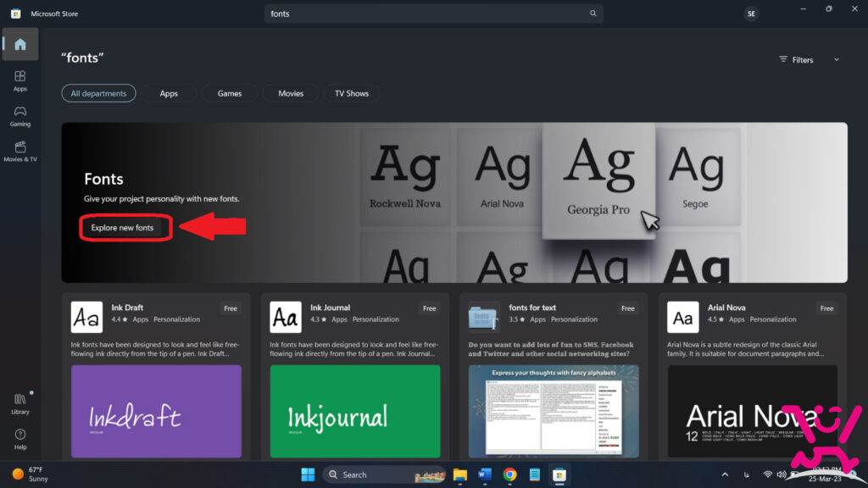Screen dimensions: 868x488
Task: Click the Arial Nova description text
Action: tap(746, 349)
